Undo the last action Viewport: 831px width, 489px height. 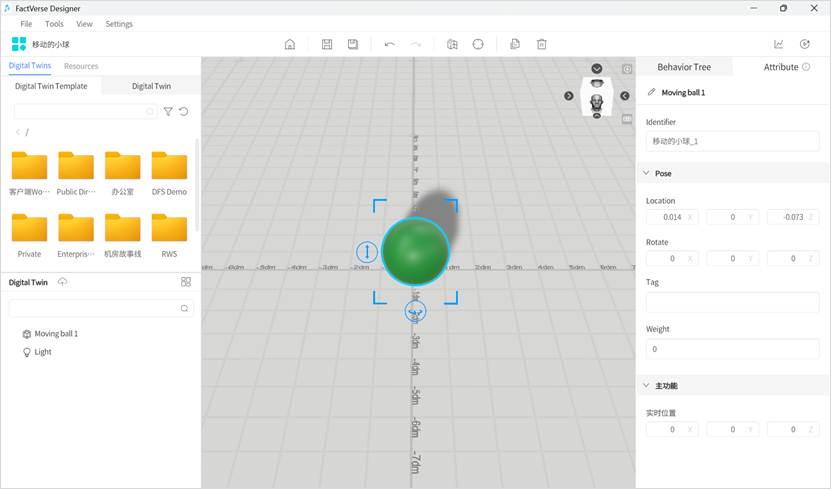tap(390, 45)
